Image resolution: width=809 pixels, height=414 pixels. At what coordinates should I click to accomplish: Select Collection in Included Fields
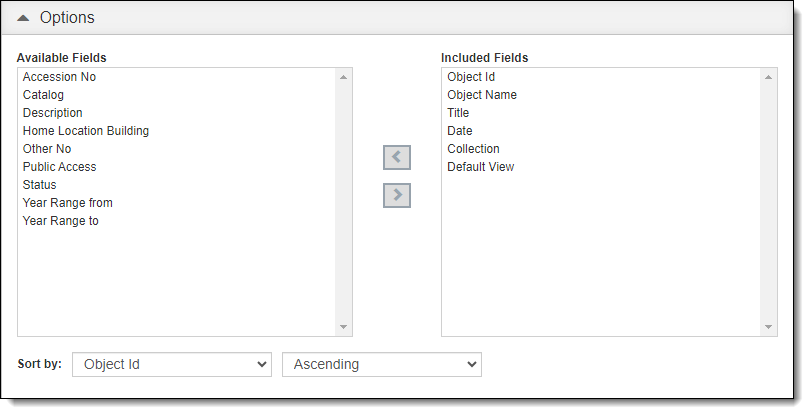tap(473, 149)
